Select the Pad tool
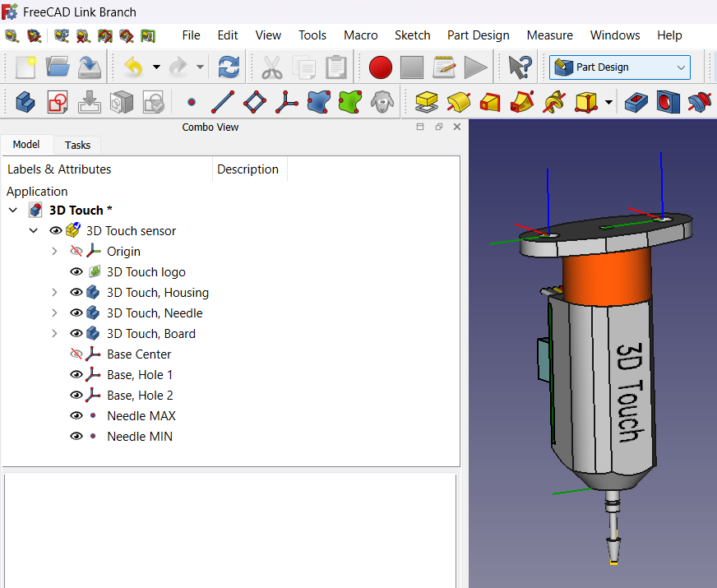Screen dimensions: 717x588 click(427, 101)
